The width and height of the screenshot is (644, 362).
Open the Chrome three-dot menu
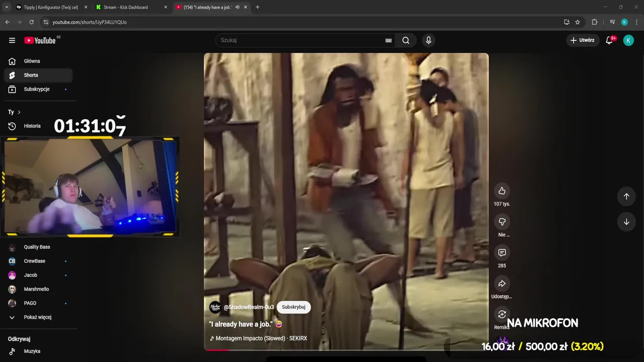point(637,22)
